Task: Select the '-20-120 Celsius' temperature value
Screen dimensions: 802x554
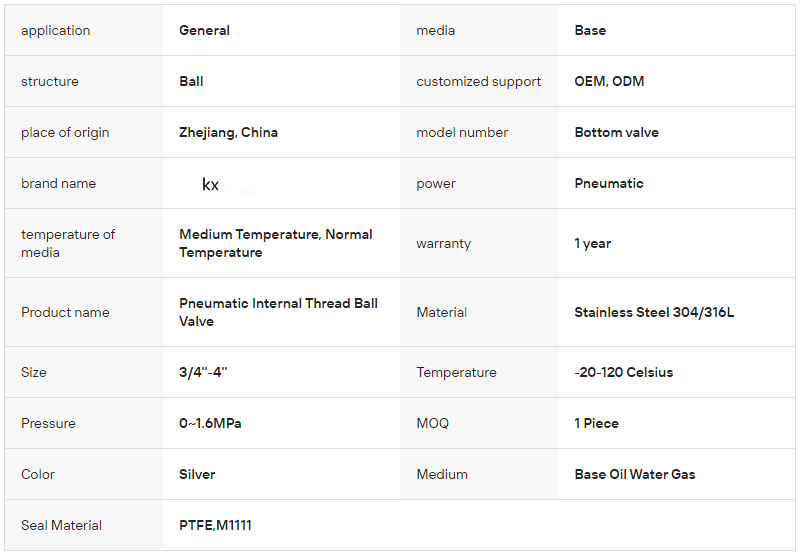Action: [x=623, y=373]
